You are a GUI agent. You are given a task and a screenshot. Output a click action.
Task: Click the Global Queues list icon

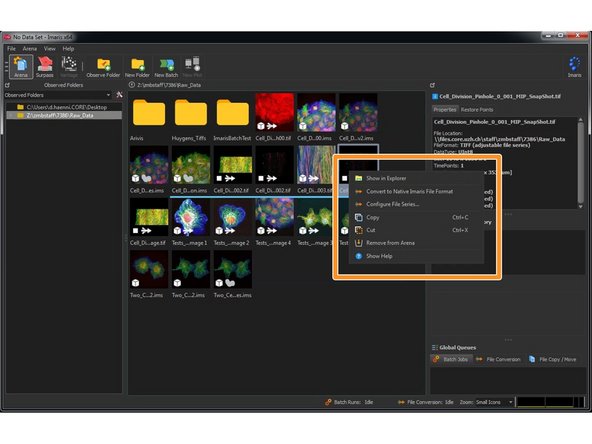click(x=435, y=347)
